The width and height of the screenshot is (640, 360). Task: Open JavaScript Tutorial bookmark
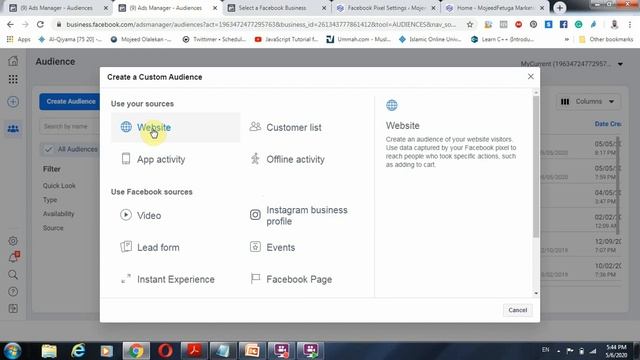pos(287,39)
